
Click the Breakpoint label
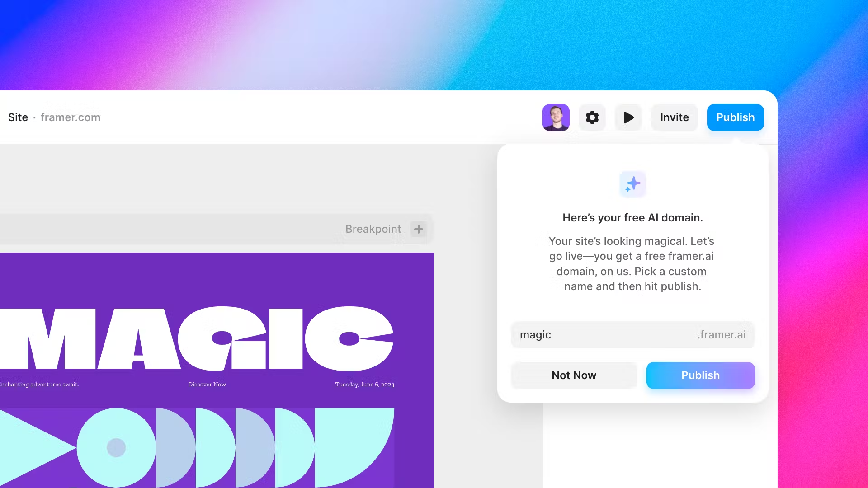click(373, 229)
